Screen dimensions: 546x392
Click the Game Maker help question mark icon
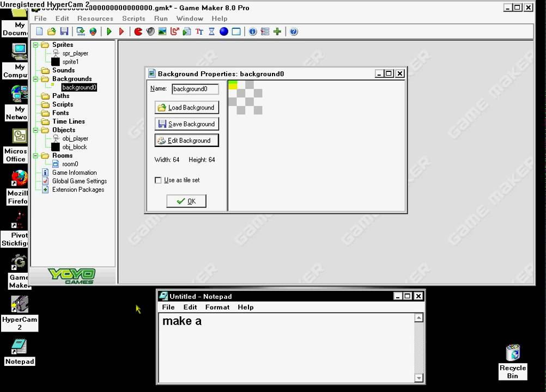click(294, 32)
